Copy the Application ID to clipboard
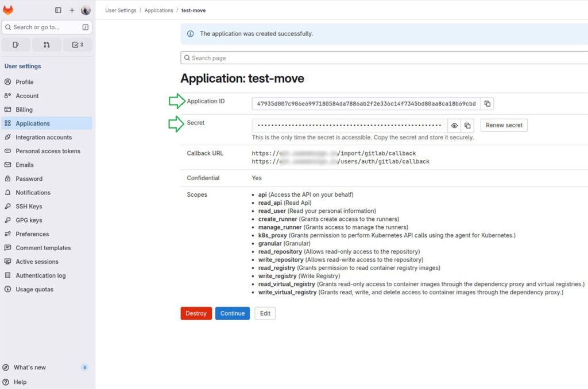 point(487,104)
